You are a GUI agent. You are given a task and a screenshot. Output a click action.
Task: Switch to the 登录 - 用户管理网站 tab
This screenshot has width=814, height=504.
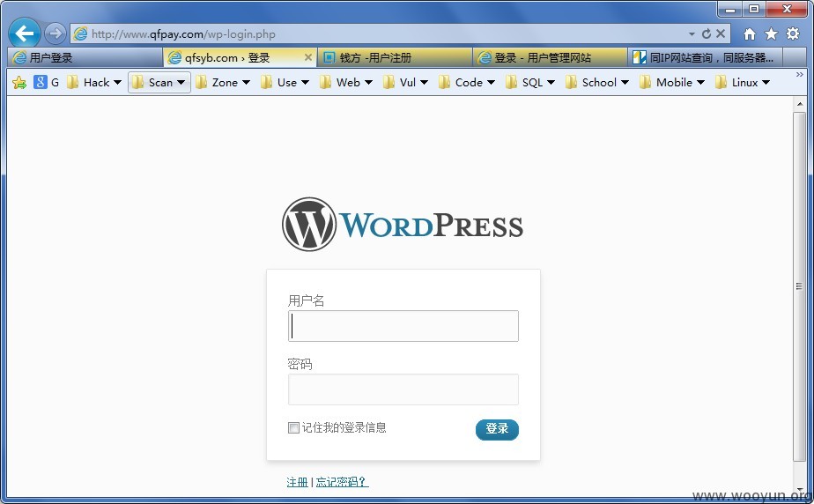(x=550, y=57)
